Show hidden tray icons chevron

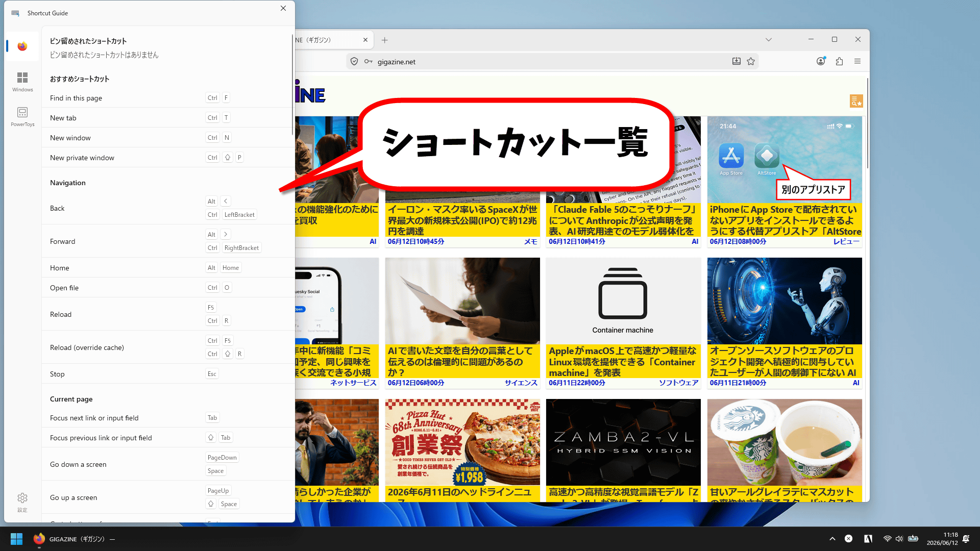pos(832,539)
